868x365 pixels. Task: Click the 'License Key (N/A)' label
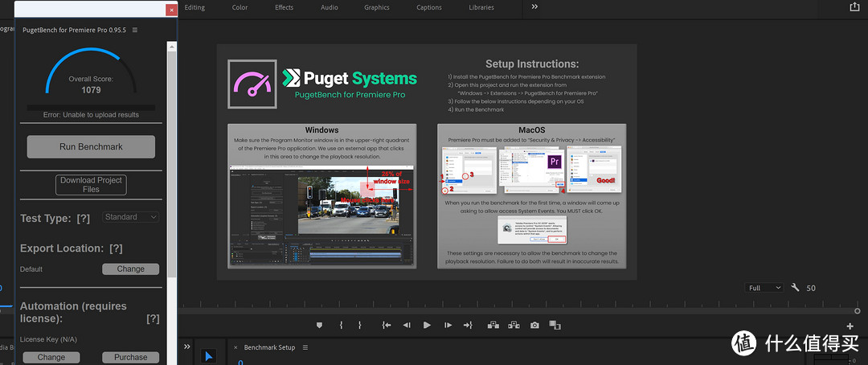click(x=49, y=339)
